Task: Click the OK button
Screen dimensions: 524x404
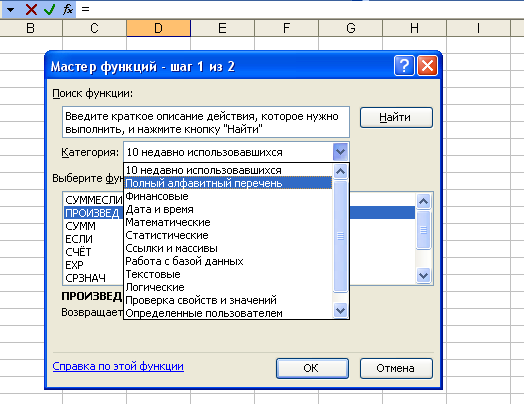Action: (312, 368)
